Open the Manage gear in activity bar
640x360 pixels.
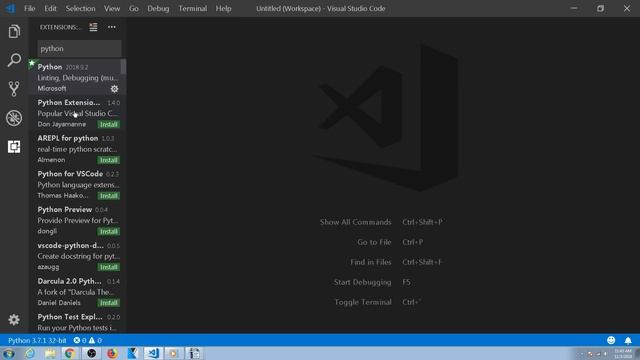[14, 320]
